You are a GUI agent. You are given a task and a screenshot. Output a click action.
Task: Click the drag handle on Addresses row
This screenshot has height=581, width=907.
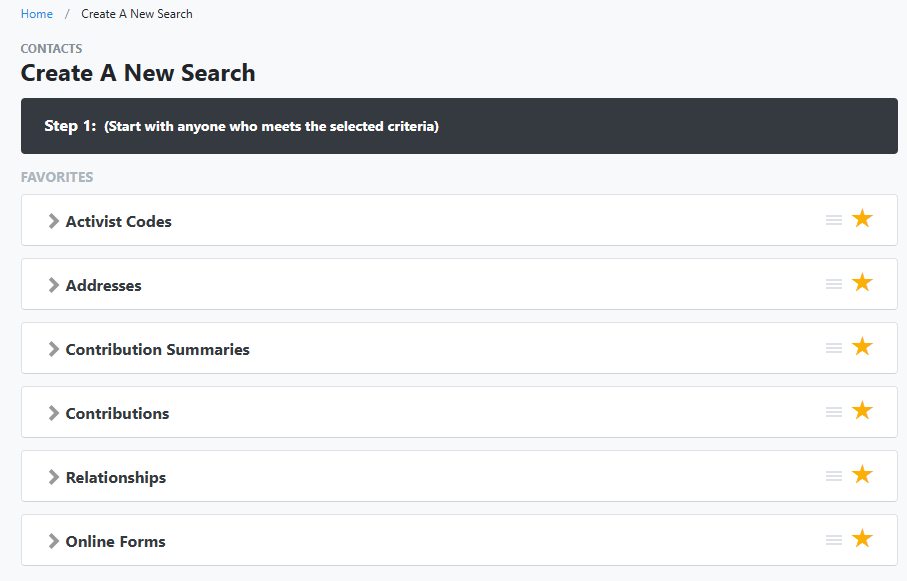833,285
